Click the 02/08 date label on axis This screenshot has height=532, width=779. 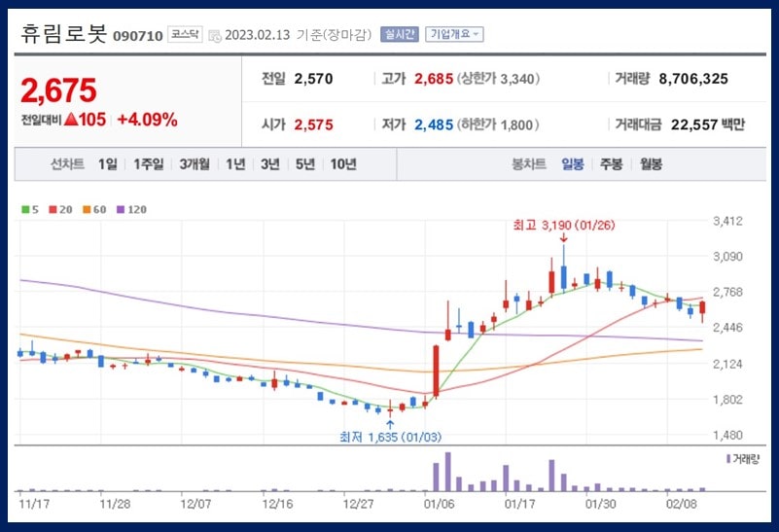[681, 504]
